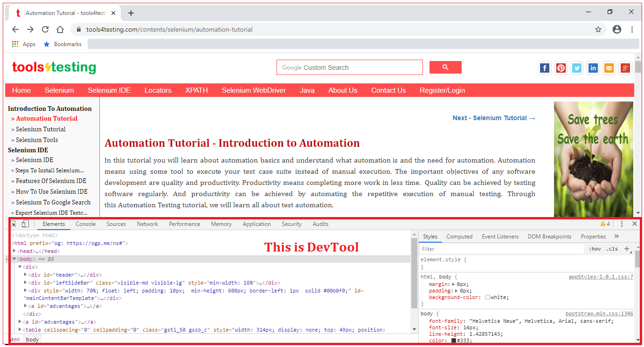Click the tools4testing site logo
The width and height of the screenshot is (644, 347).
(54, 68)
